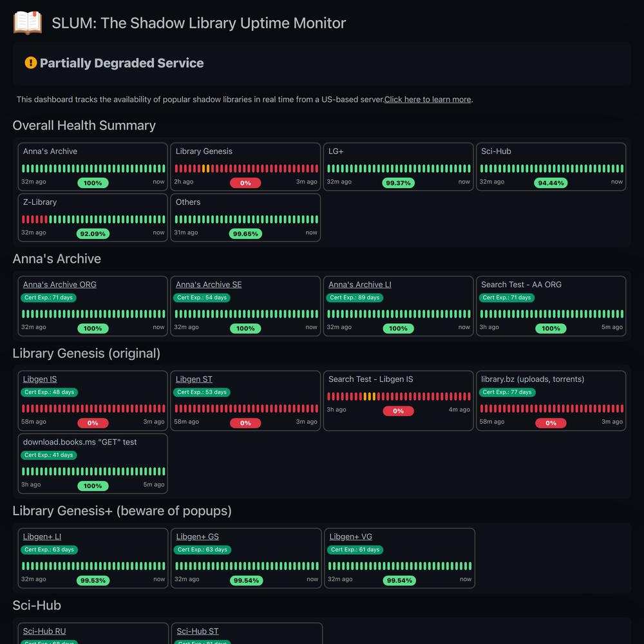
Task: Click the Z-Library summary card title
Action: coord(40,202)
